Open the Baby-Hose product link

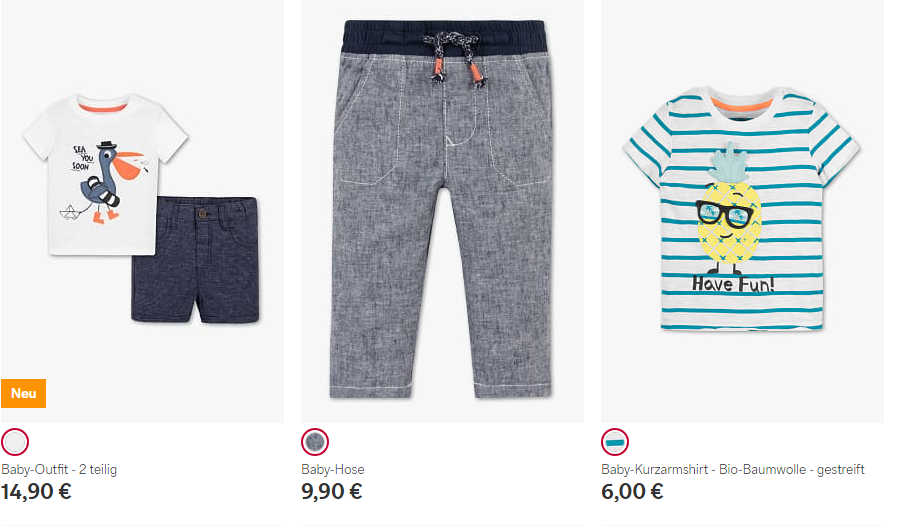[x=333, y=469]
